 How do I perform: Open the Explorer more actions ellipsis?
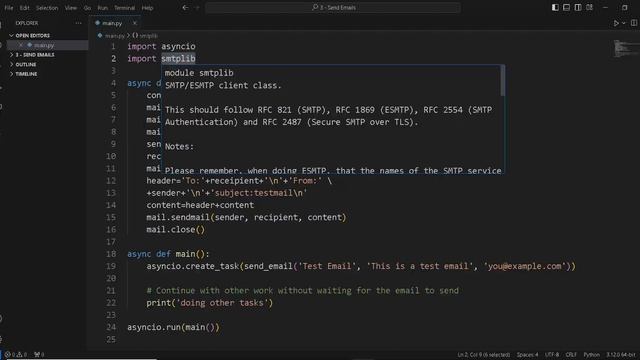(78, 23)
